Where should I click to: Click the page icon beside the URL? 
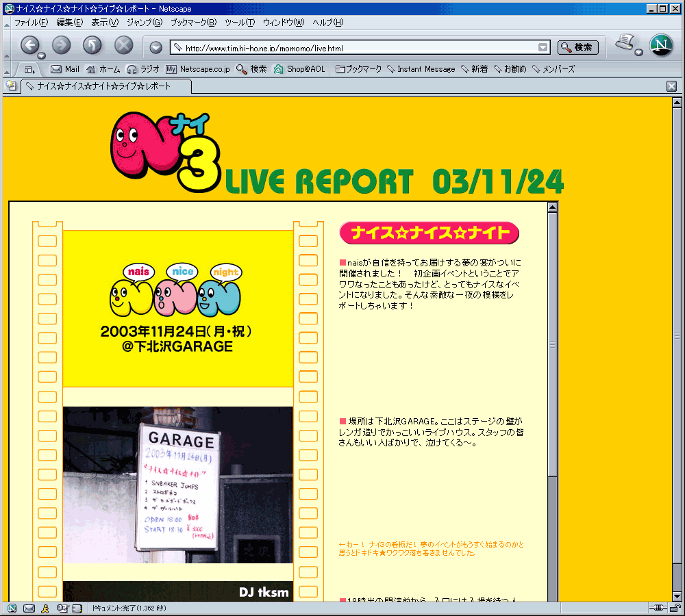178,48
